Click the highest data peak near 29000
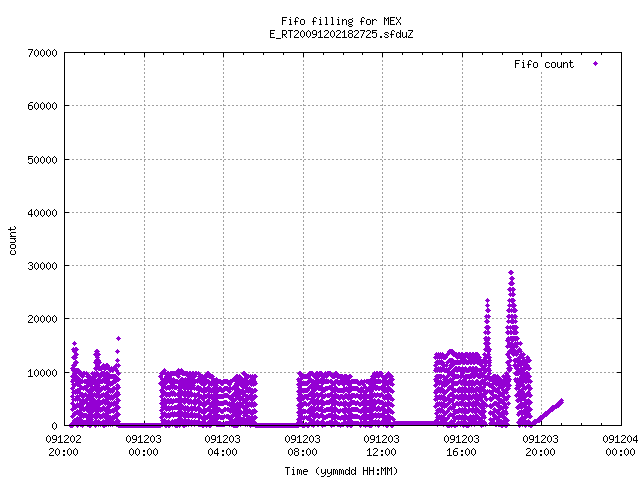This screenshot has width=640, height=480. [511, 272]
